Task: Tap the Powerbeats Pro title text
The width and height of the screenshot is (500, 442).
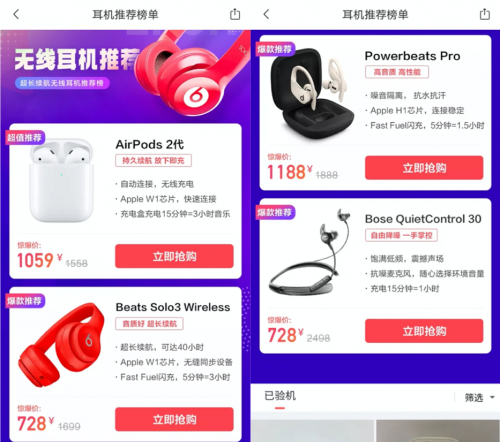Action: pyautogui.click(x=413, y=56)
